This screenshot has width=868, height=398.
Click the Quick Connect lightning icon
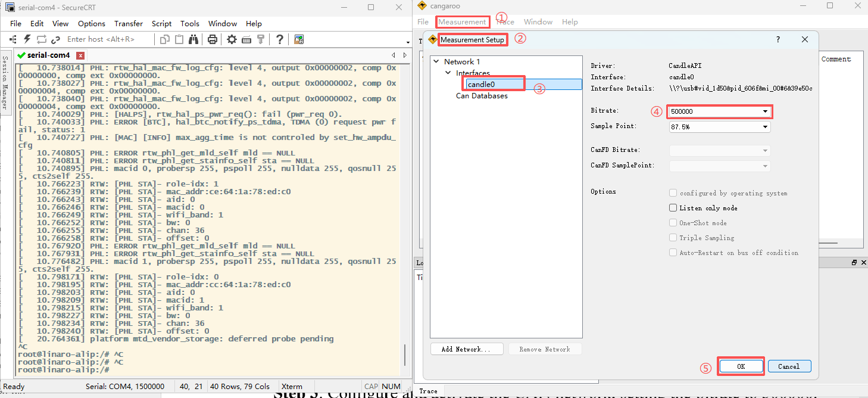tap(27, 39)
